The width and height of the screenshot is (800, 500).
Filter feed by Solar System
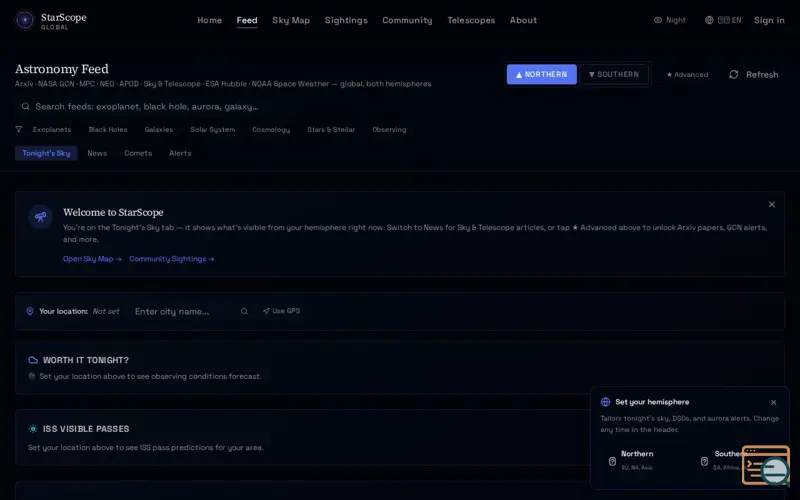[213, 130]
